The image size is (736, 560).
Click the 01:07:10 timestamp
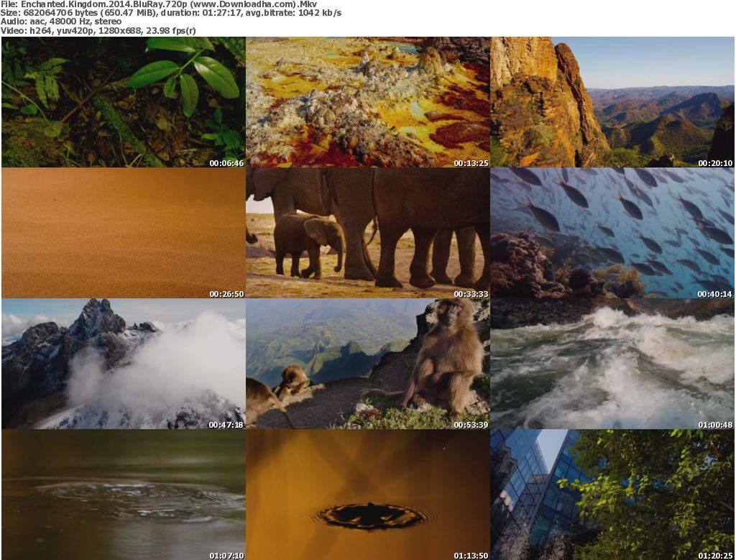click(226, 556)
